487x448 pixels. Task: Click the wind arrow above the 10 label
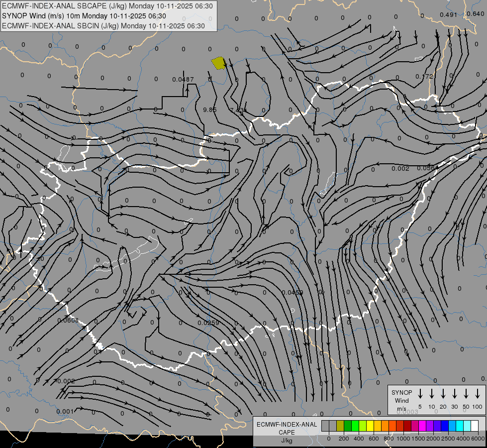point(432,394)
